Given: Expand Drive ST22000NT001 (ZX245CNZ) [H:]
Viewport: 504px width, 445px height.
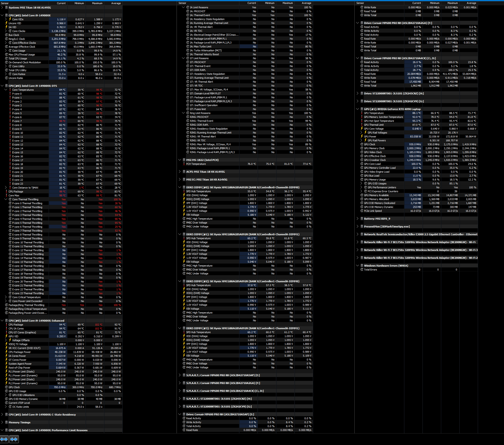Looking at the screenshot, I should [357, 93].
